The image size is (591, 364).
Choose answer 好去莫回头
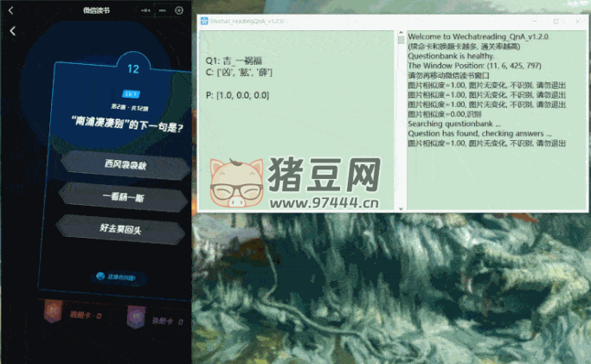coord(120,228)
